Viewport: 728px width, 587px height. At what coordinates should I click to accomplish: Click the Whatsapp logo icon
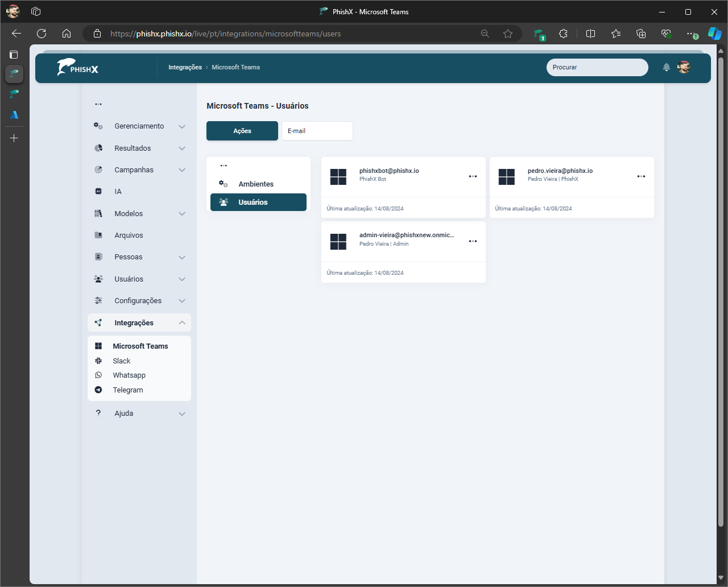click(98, 375)
